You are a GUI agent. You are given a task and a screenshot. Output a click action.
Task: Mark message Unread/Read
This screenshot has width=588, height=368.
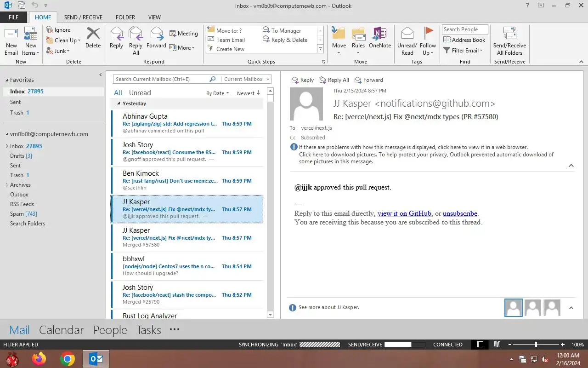(407, 41)
